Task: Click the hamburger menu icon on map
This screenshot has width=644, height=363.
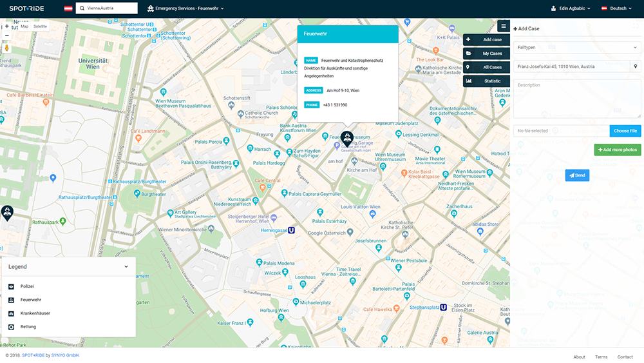Action: (503, 26)
